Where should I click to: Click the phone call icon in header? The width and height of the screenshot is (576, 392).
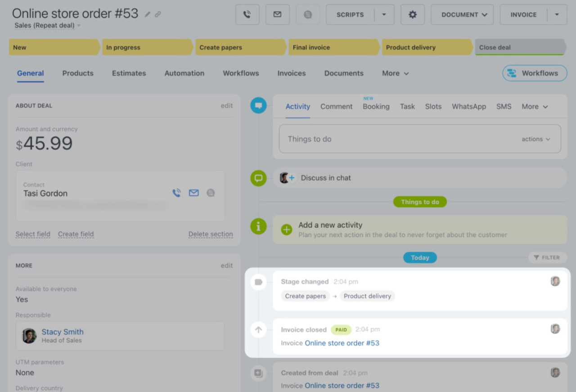pos(247,14)
